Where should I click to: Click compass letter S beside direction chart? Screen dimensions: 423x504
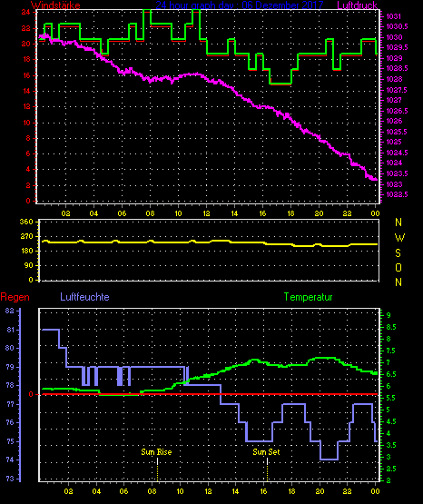pos(398,253)
